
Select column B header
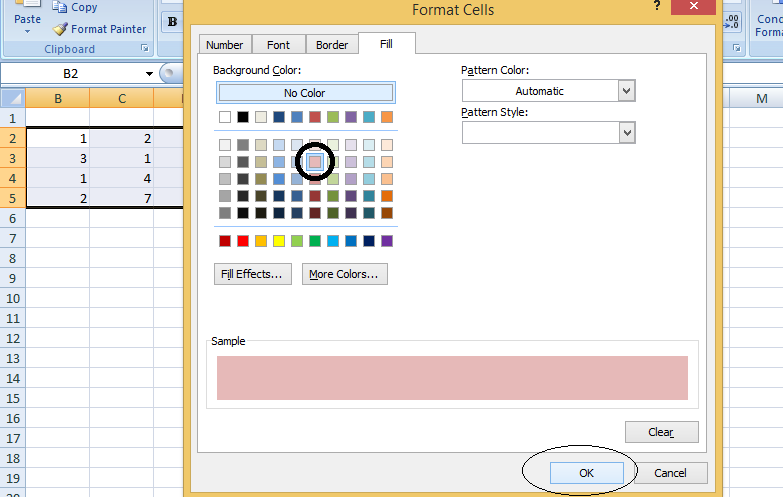click(x=58, y=98)
